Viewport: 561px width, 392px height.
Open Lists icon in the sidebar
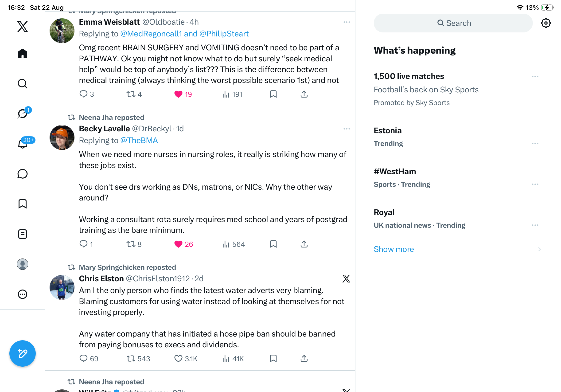23,234
